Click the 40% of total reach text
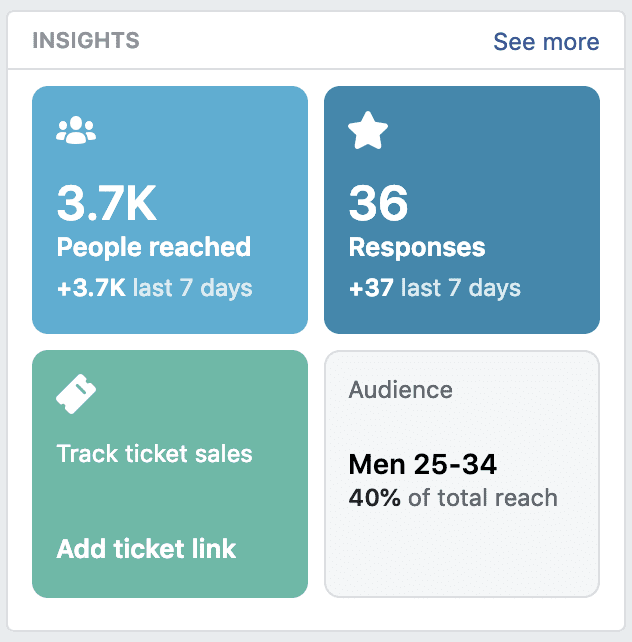This screenshot has width=632, height=642. (x=452, y=497)
